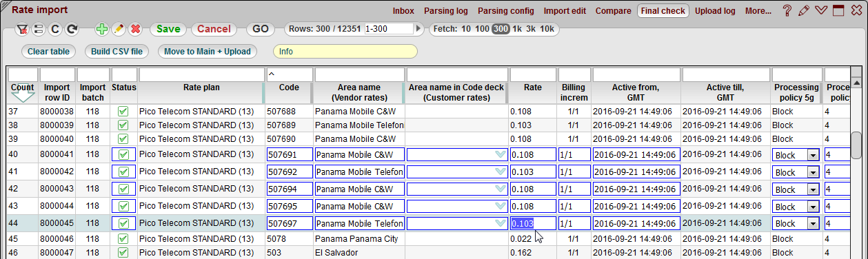Click the Panama Panama City cell
868x259 pixels.
(359, 238)
